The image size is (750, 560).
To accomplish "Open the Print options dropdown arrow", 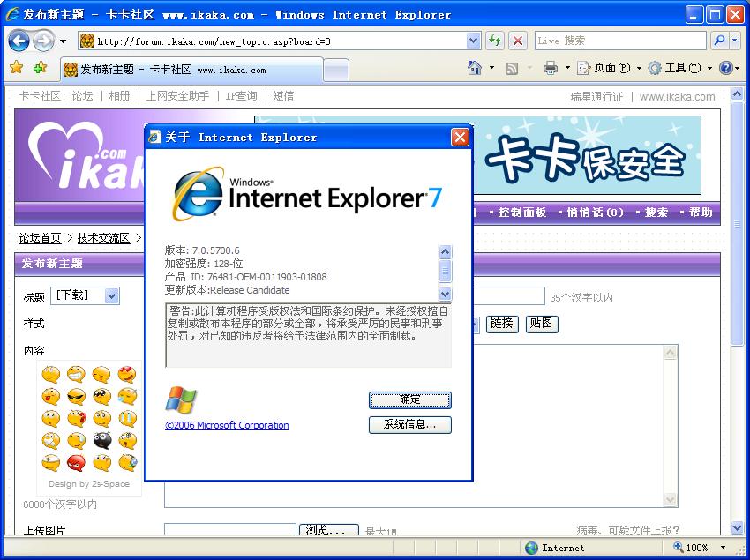I will click(567, 69).
